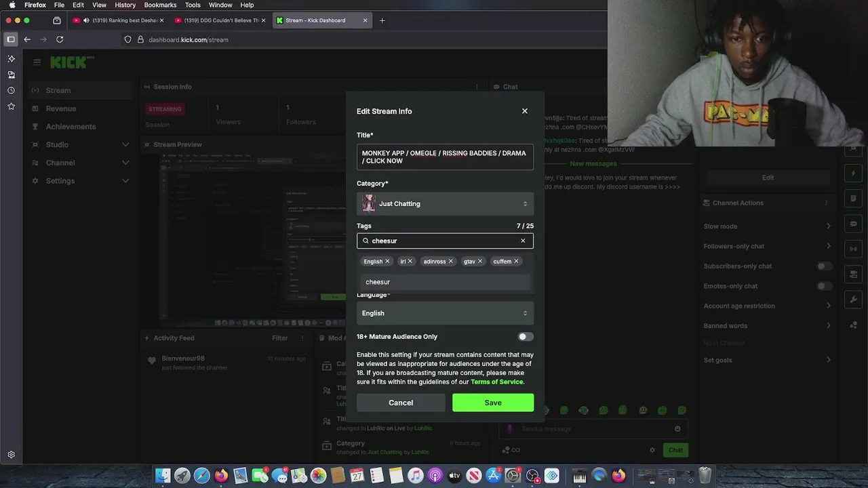
Task: Open the Firefox menu in menu bar
Action: (35, 5)
